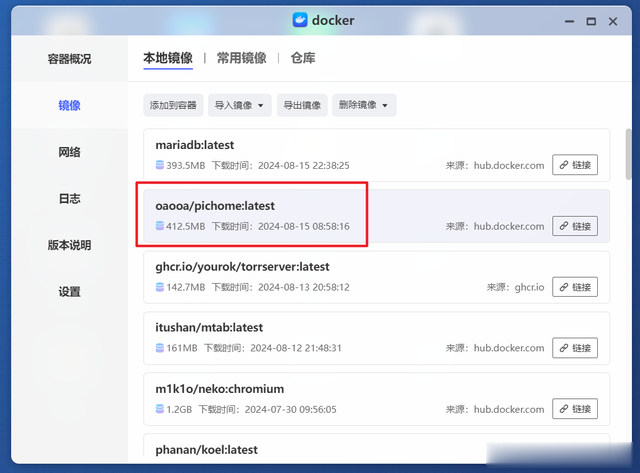This screenshot has height=473, width=640.
Task: Switch to 常用镜像 tab
Action: point(242,58)
